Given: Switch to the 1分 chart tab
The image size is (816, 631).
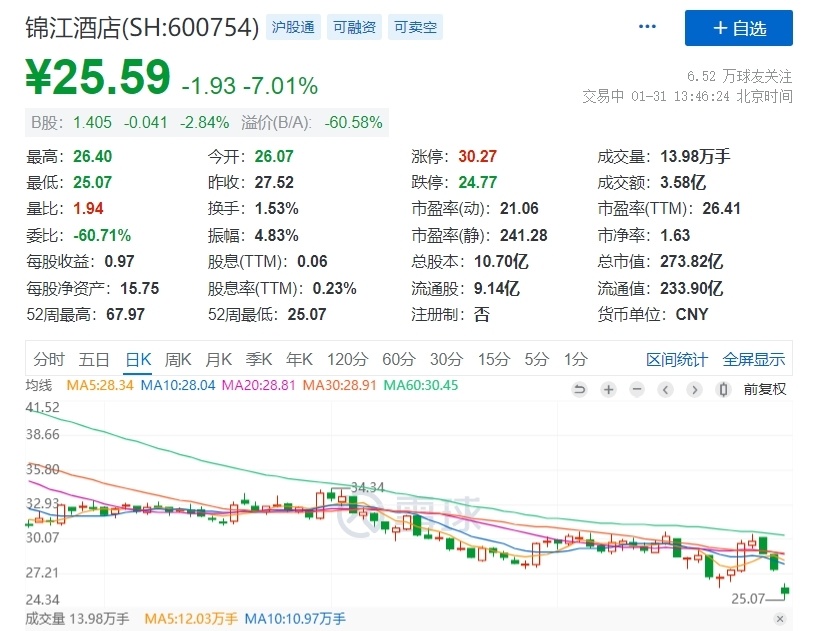Looking at the screenshot, I should click(x=576, y=359).
